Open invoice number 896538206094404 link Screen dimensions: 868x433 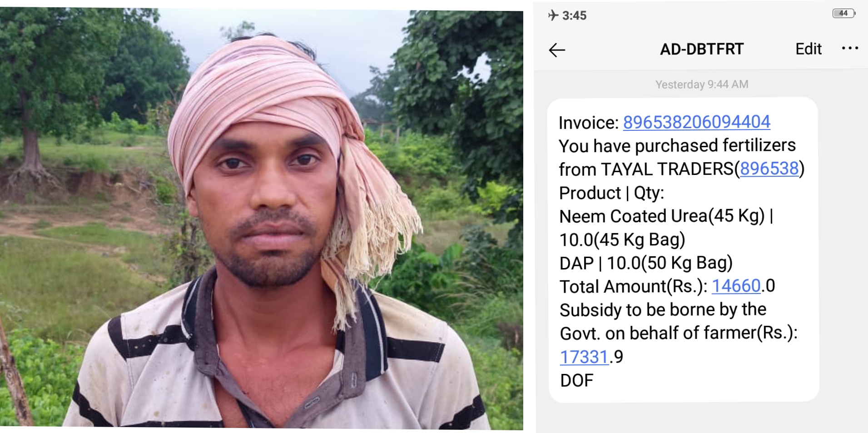696,122
